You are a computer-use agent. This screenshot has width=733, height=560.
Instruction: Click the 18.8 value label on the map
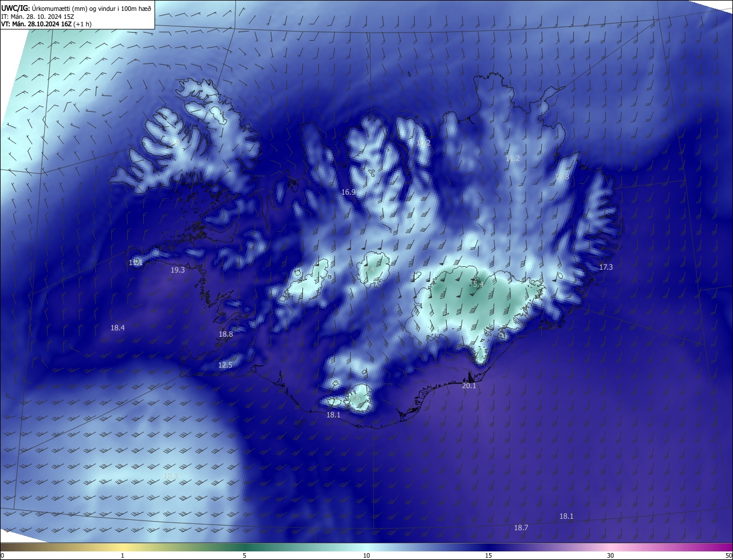[226, 334]
